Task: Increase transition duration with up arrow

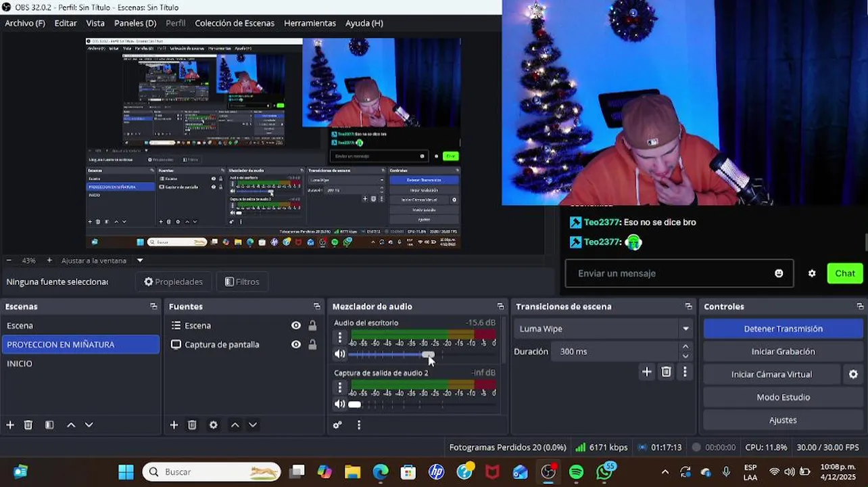Action: coord(685,347)
